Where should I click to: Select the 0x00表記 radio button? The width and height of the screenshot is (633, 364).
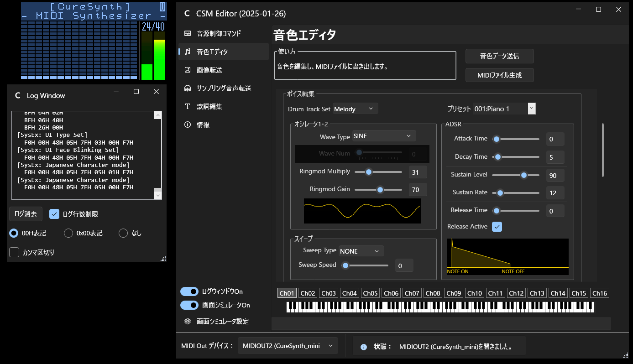[68, 233]
